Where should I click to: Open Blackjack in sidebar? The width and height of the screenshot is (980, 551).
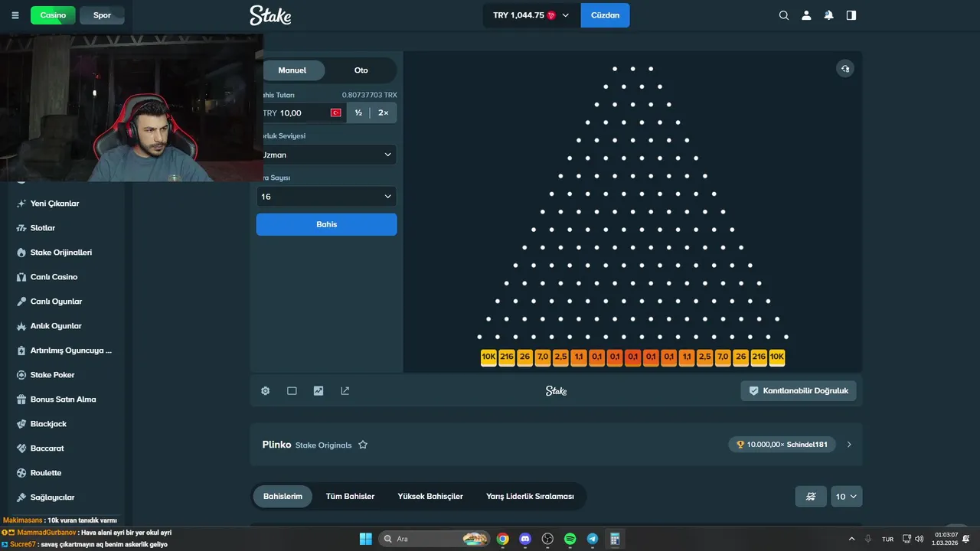(48, 424)
